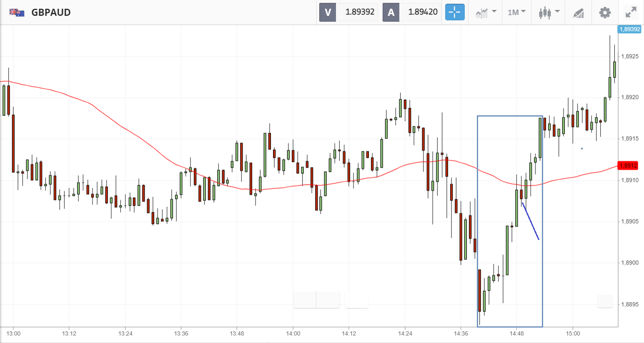Select the GBPAUD symbol name
Viewport: 644px width, 343px height.
tap(51, 12)
